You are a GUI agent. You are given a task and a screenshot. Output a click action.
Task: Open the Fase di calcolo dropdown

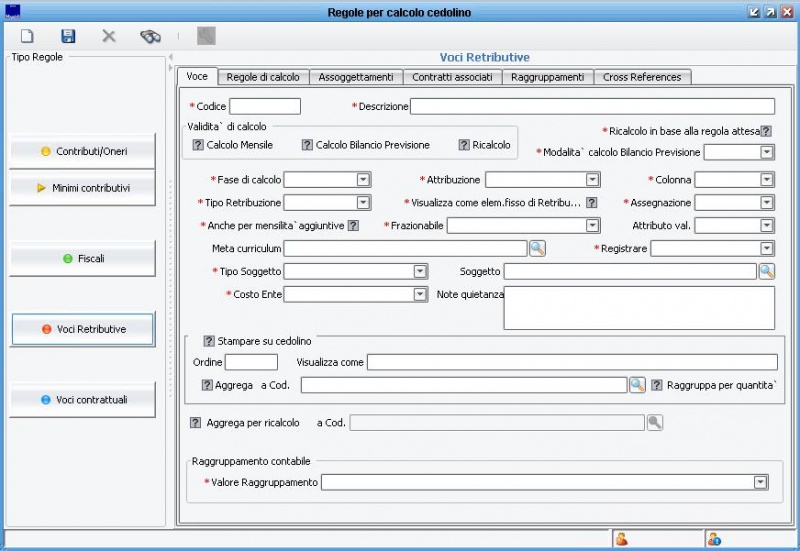click(x=364, y=180)
